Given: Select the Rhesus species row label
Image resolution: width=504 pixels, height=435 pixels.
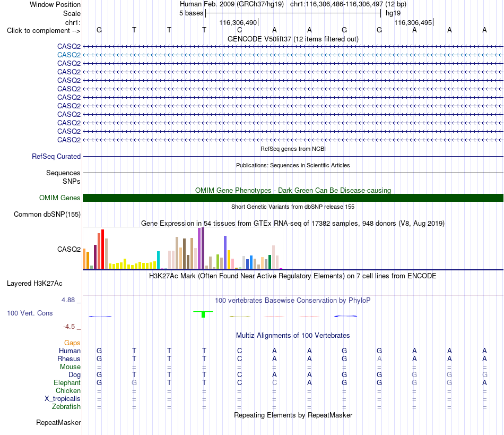Looking at the screenshot, I should [x=69, y=359].
